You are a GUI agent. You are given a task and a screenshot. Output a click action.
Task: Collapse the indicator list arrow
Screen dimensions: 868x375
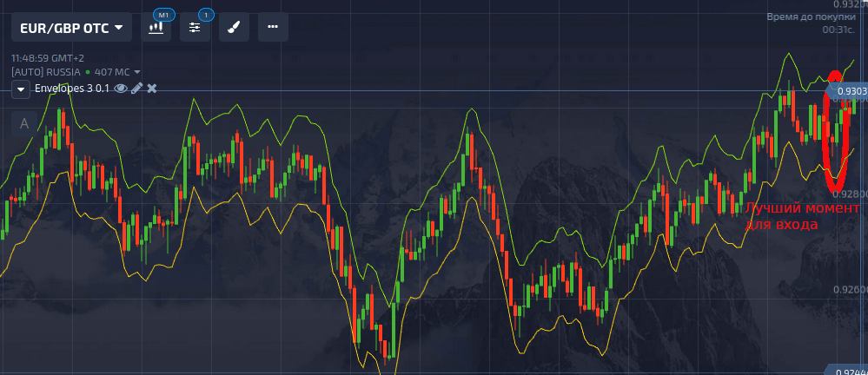[21, 89]
